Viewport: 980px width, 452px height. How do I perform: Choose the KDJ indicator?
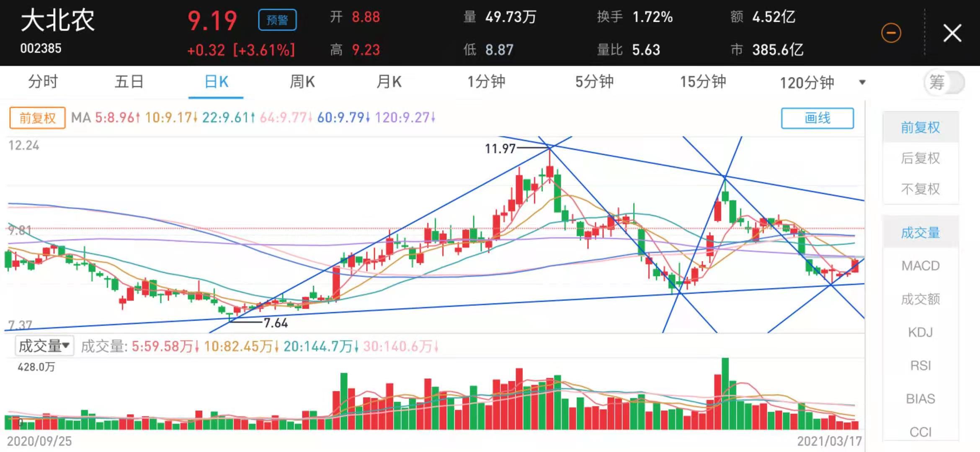(920, 332)
